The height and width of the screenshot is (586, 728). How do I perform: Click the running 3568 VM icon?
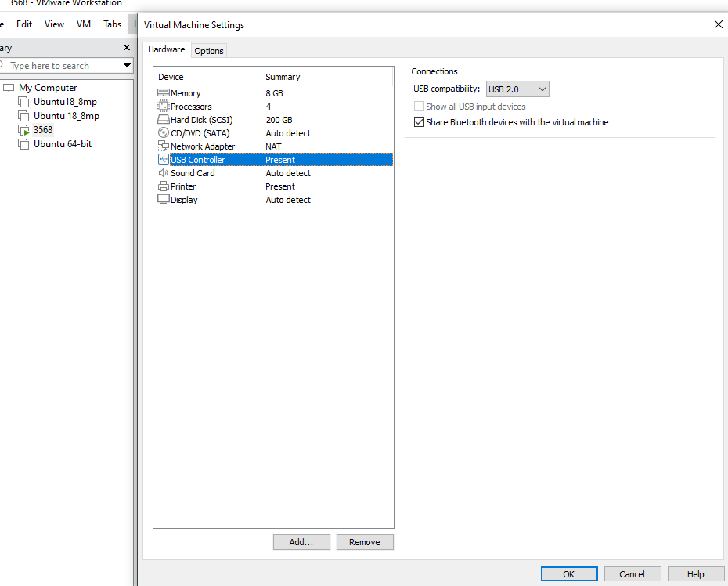[x=23, y=130]
